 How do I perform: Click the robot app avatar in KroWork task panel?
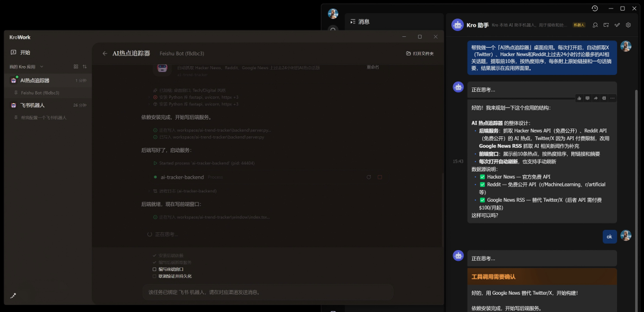(x=162, y=68)
